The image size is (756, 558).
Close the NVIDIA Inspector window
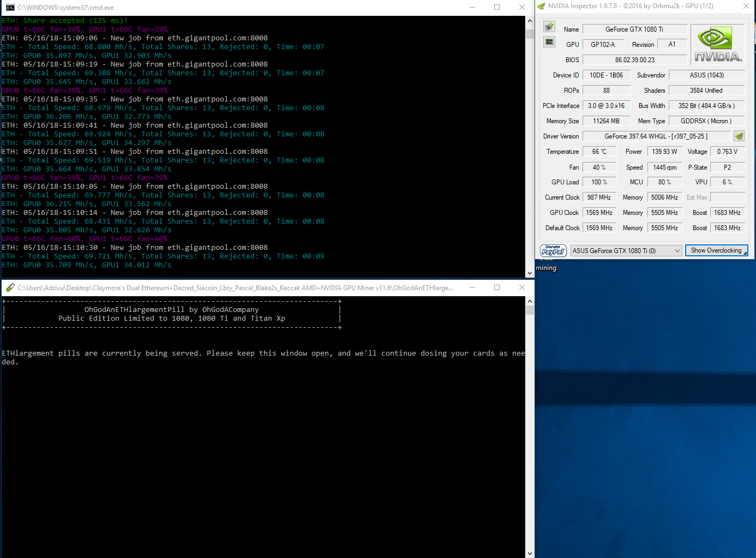pos(746,6)
